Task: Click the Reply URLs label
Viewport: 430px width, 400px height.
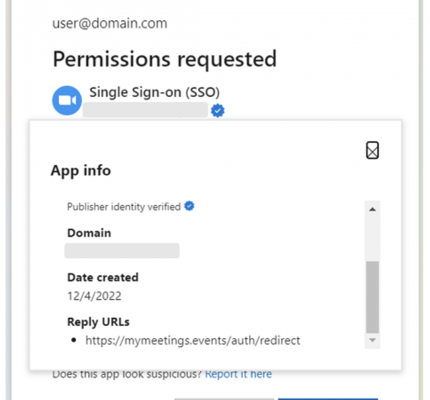Action: 98,322
